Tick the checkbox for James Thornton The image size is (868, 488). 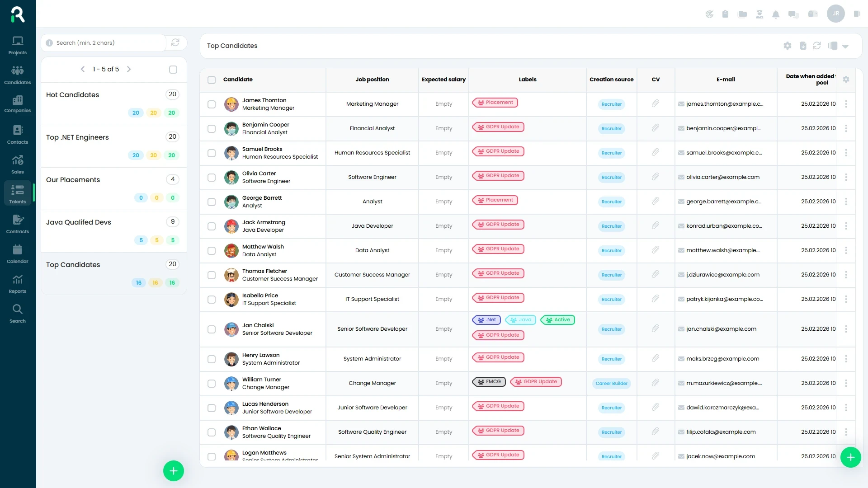(212, 104)
